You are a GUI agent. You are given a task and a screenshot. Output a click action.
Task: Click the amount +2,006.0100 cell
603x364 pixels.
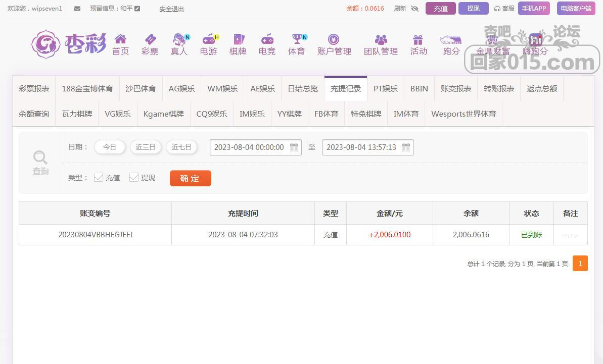tap(390, 235)
